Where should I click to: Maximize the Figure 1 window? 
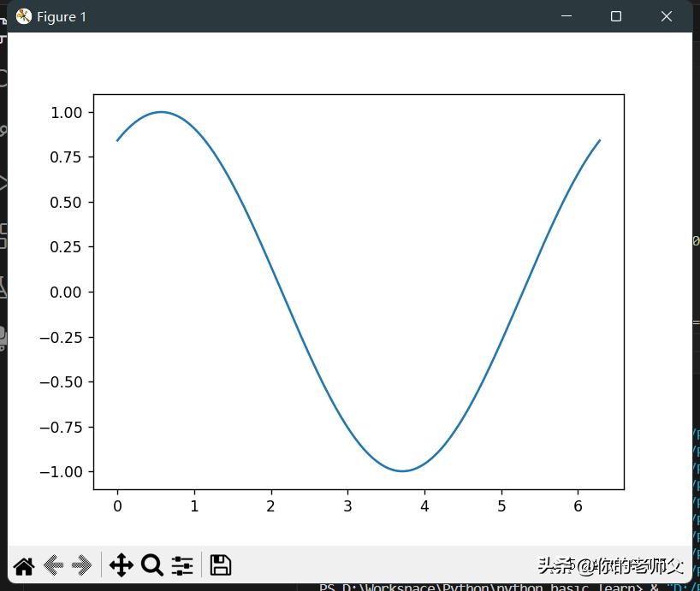coord(615,16)
